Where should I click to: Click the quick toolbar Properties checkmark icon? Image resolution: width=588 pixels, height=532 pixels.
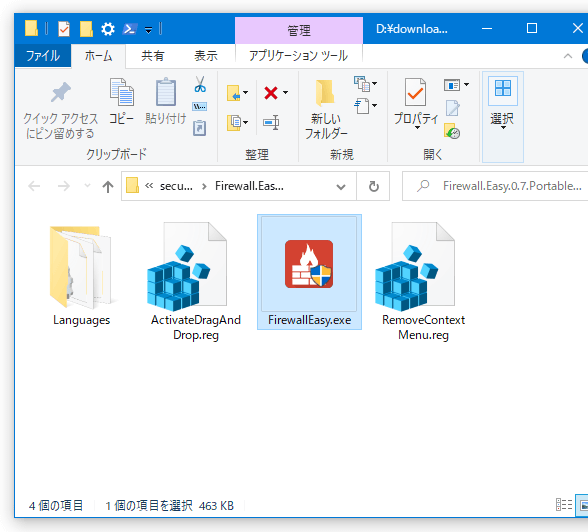coord(64,29)
